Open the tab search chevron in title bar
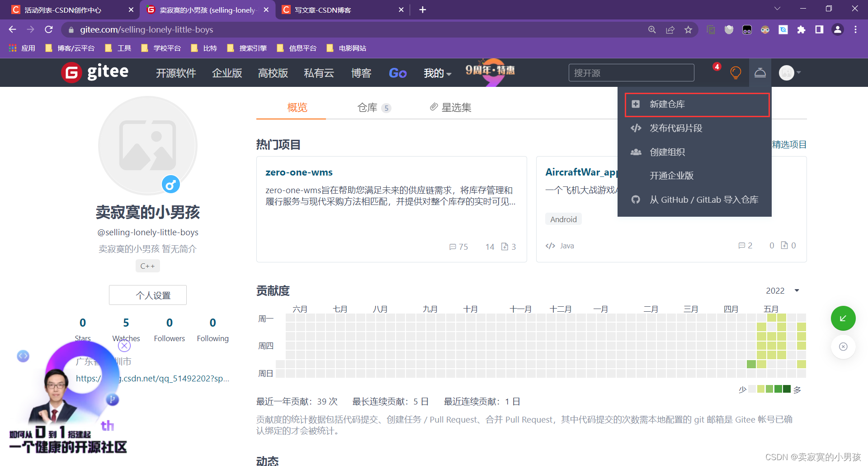The width and height of the screenshot is (868, 466). (777, 9)
